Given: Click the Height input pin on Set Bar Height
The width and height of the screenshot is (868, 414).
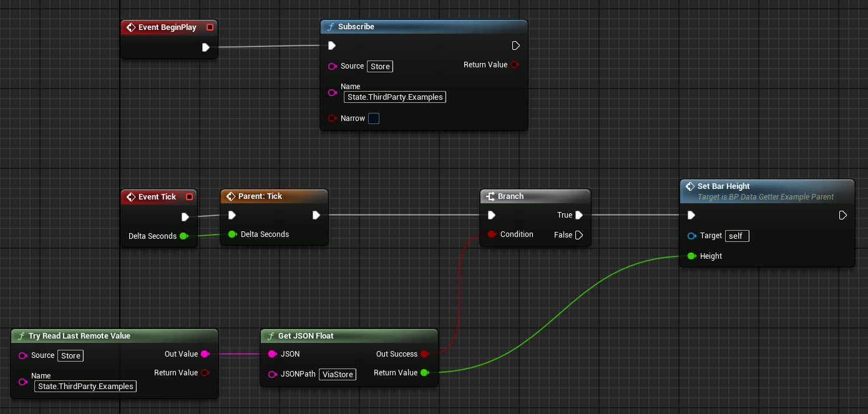Looking at the screenshot, I should pyautogui.click(x=691, y=256).
